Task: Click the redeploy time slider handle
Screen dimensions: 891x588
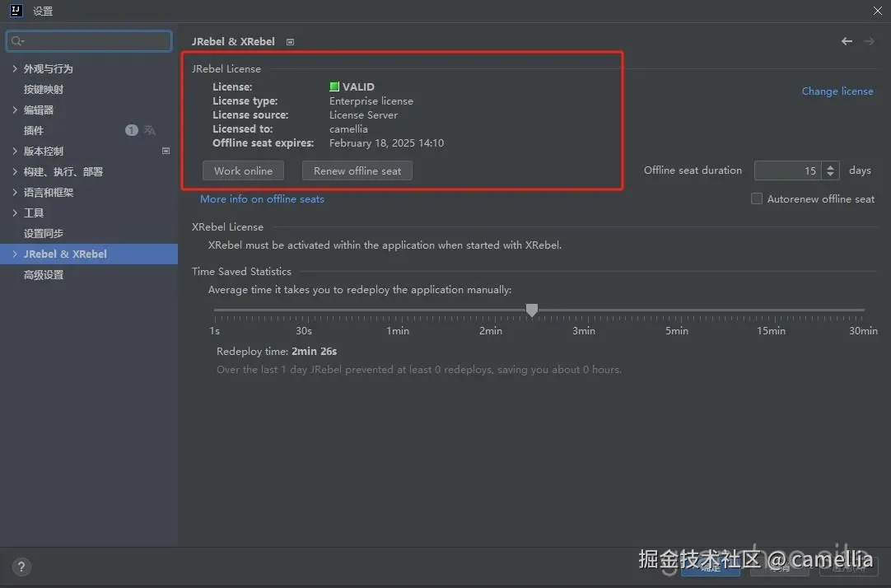Action: (x=532, y=310)
